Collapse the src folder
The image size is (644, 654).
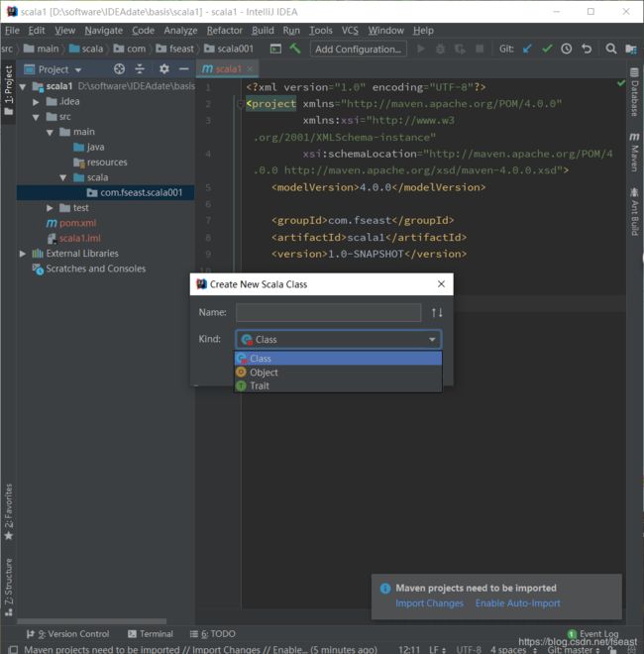[36, 117]
